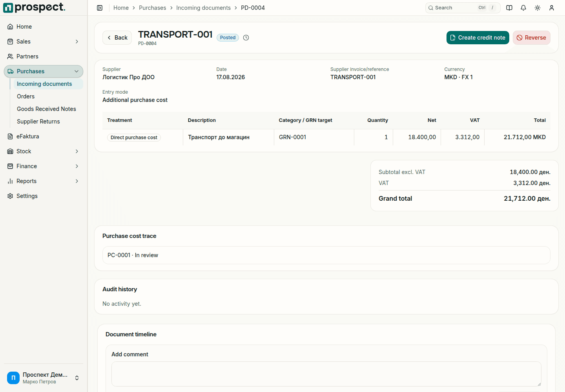The width and height of the screenshot is (565, 392).
Task: Expand the Stock menu chevron
Action: click(77, 151)
